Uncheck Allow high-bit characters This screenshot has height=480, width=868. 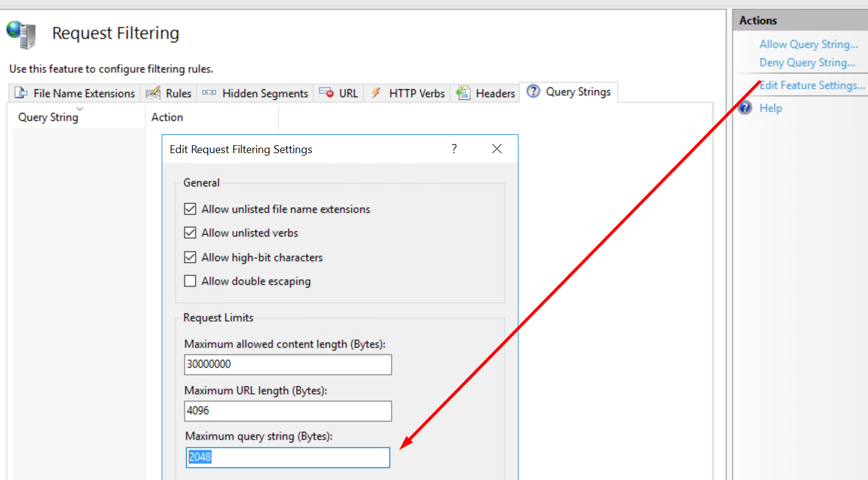click(x=190, y=257)
